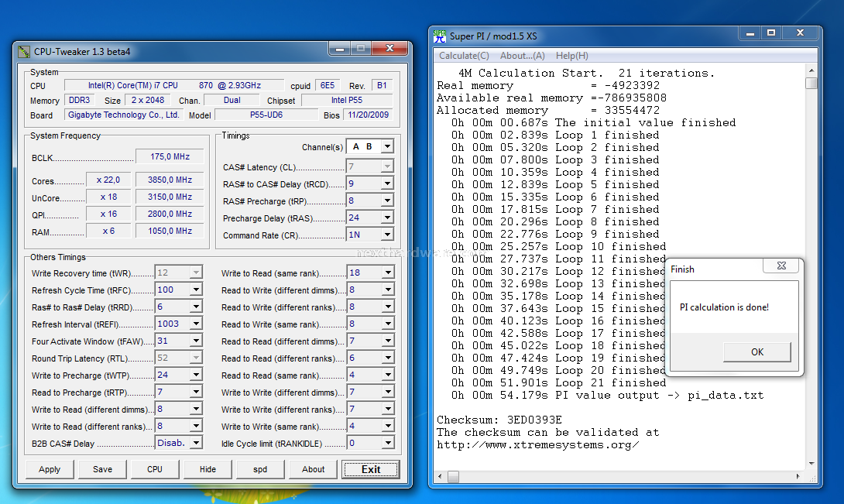Click the RAM 1050,0 MHz frequency field
The image size is (844, 504).
170,231
